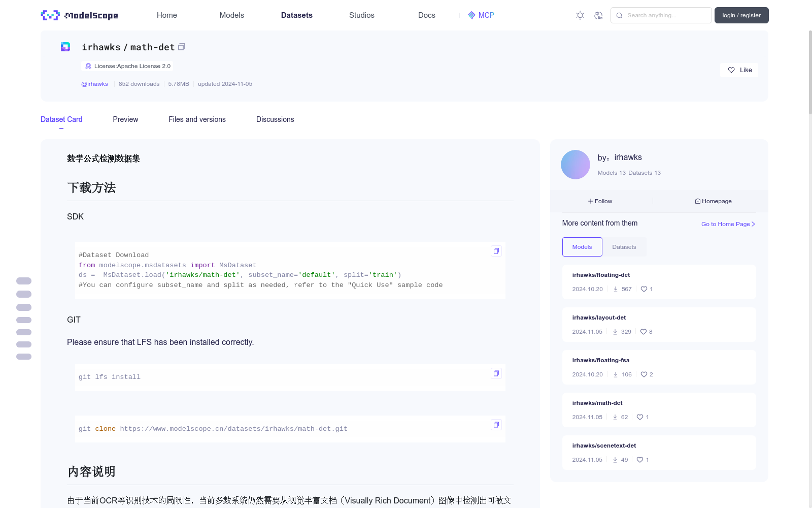The width and height of the screenshot is (812, 508).
Task: Click download icon of irhawks/floating-det
Action: 616,289
